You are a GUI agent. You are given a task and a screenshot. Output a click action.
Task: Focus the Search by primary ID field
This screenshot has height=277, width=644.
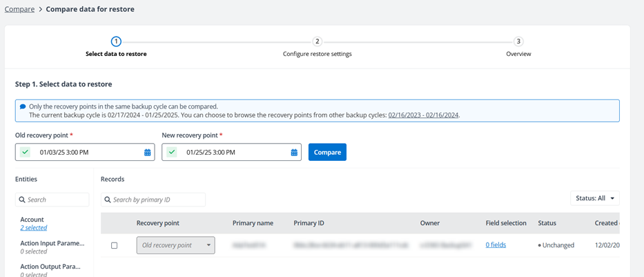(x=153, y=200)
